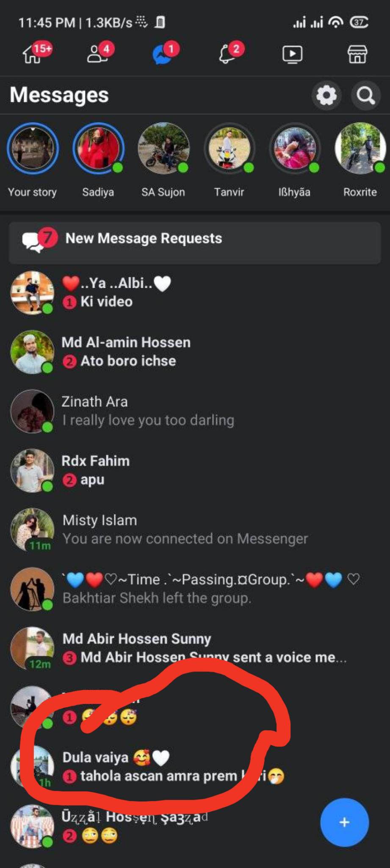
Task: Open the Home feed icon
Action: (x=33, y=54)
